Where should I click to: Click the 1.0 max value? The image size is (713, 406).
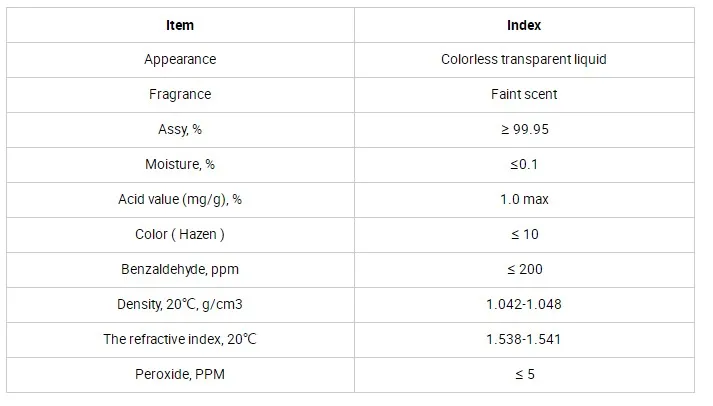523,199
